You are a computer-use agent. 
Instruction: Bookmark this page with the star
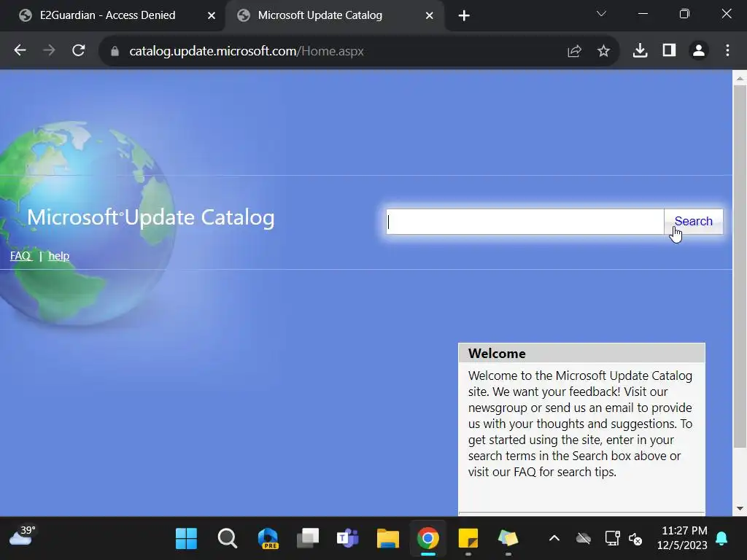pyautogui.click(x=603, y=51)
